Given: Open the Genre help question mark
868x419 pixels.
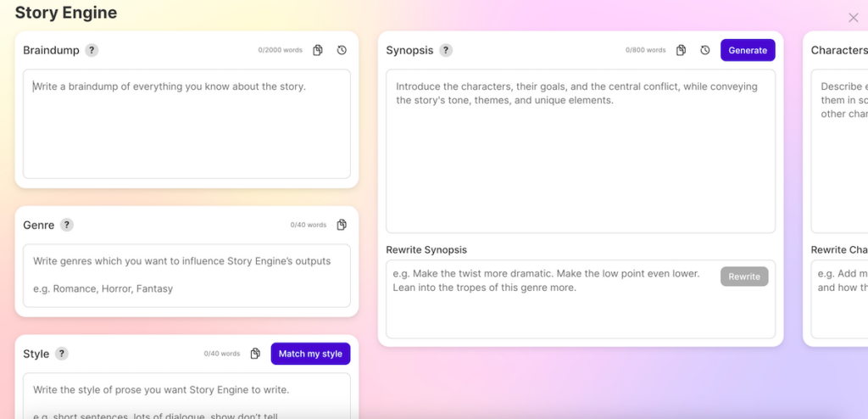Looking at the screenshot, I should [67, 225].
